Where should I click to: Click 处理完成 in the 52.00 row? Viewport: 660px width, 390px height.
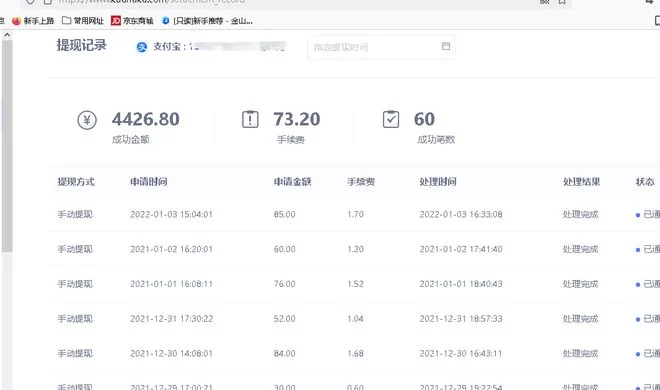tap(580, 319)
